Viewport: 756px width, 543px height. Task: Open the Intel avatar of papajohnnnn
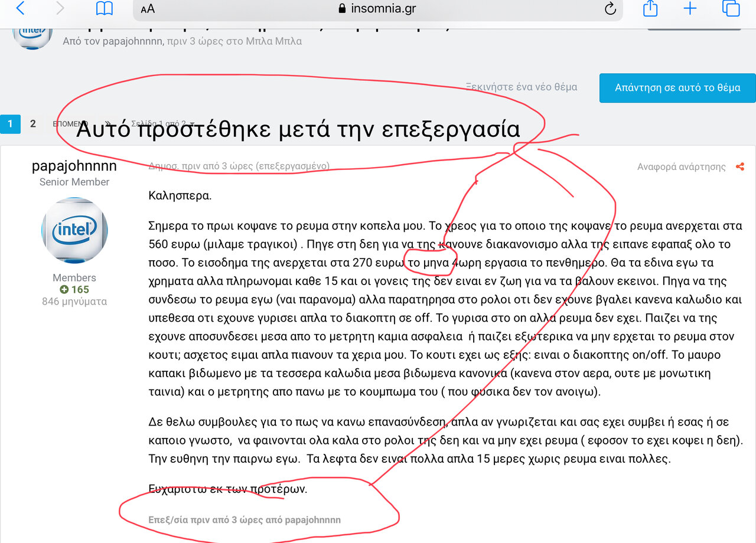(74, 231)
